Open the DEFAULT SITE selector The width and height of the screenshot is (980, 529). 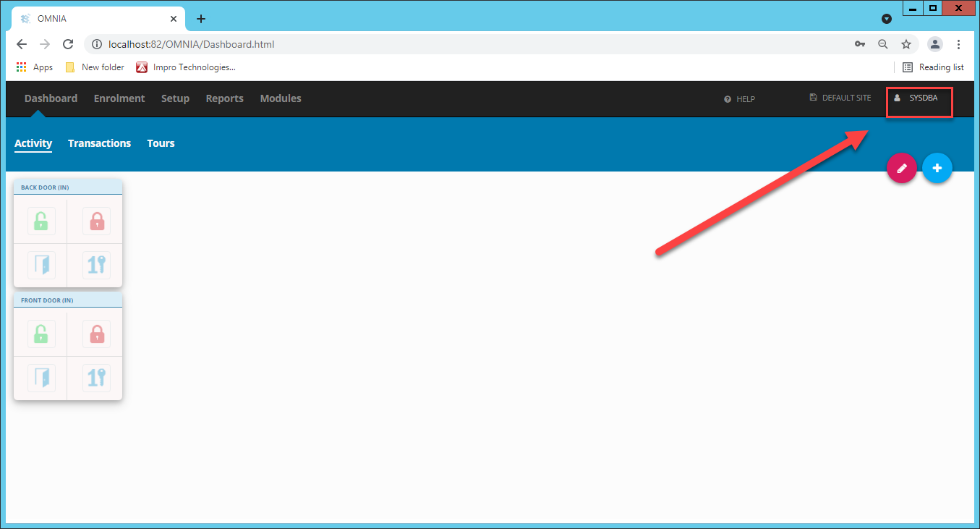[x=840, y=98]
